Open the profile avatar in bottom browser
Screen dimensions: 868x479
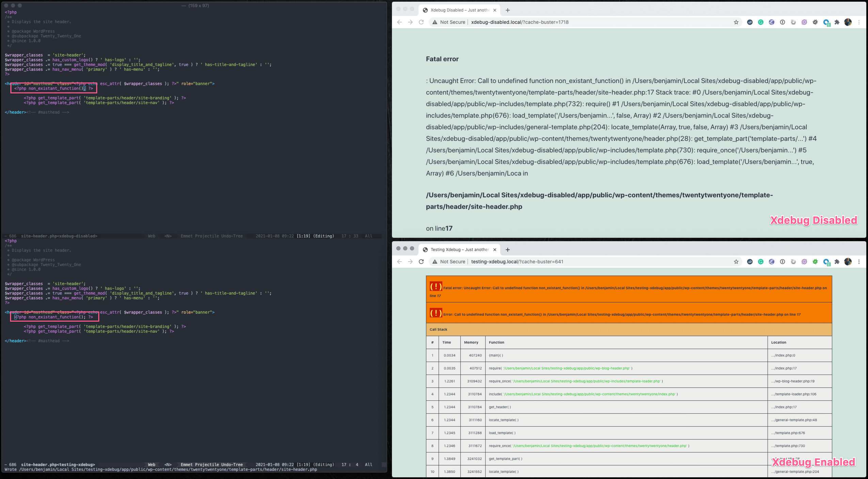click(x=848, y=262)
